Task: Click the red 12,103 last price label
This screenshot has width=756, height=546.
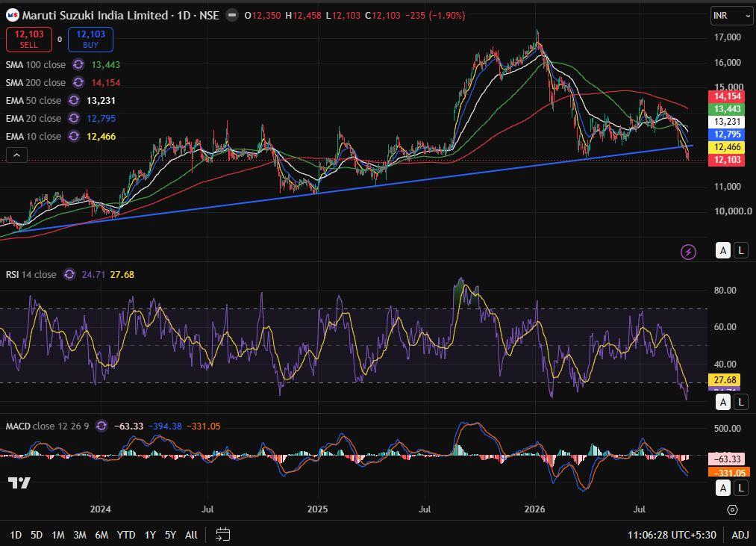Action: [x=727, y=160]
